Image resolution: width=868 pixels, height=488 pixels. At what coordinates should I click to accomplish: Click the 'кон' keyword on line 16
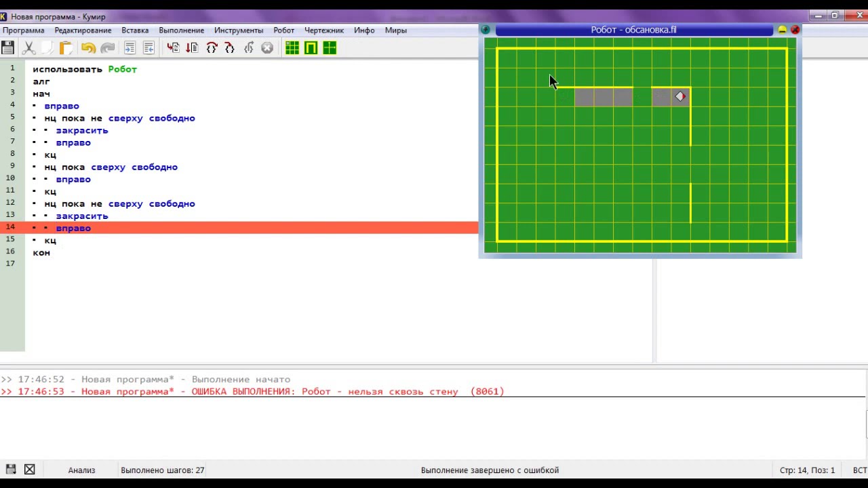click(x=41, y=252)
